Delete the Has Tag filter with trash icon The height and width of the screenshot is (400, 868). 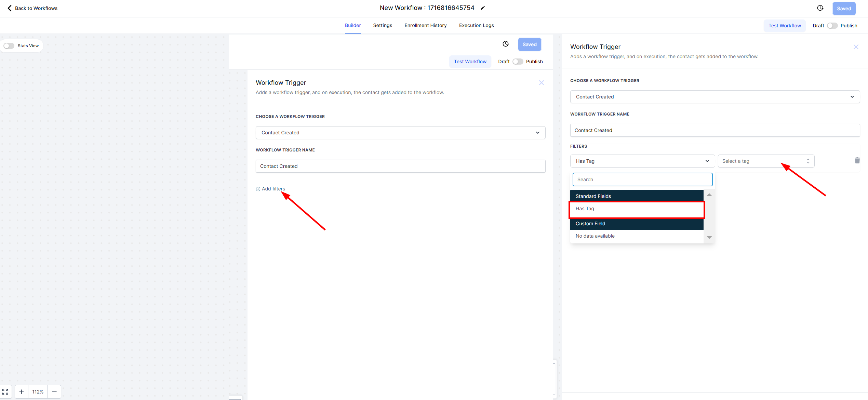tap(857, 161)
